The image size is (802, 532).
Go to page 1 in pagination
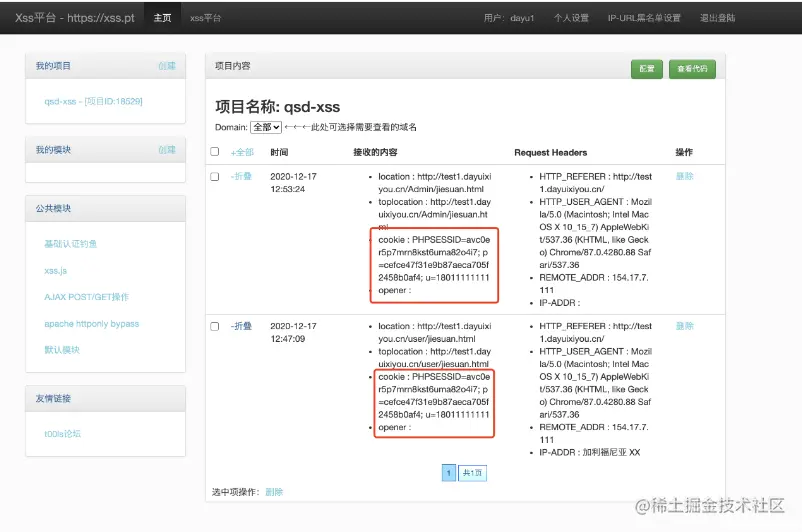pyautogui.click(x=449, y=473)
